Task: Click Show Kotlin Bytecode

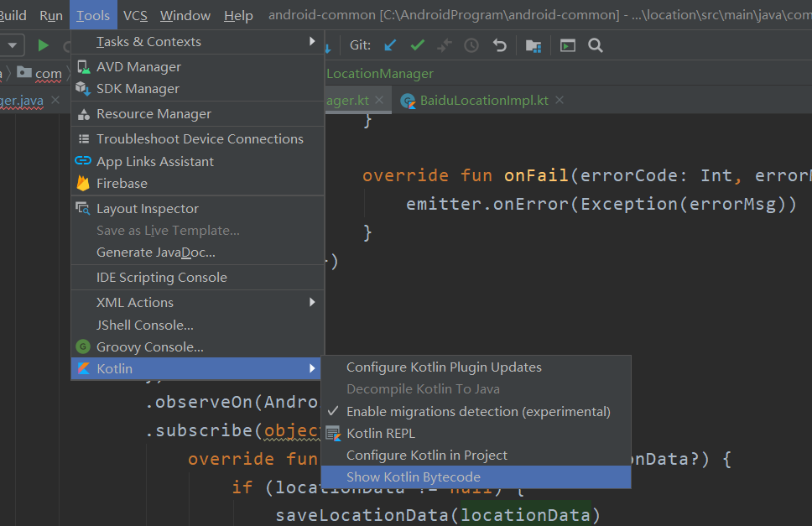Action: (x=476, y=477)
